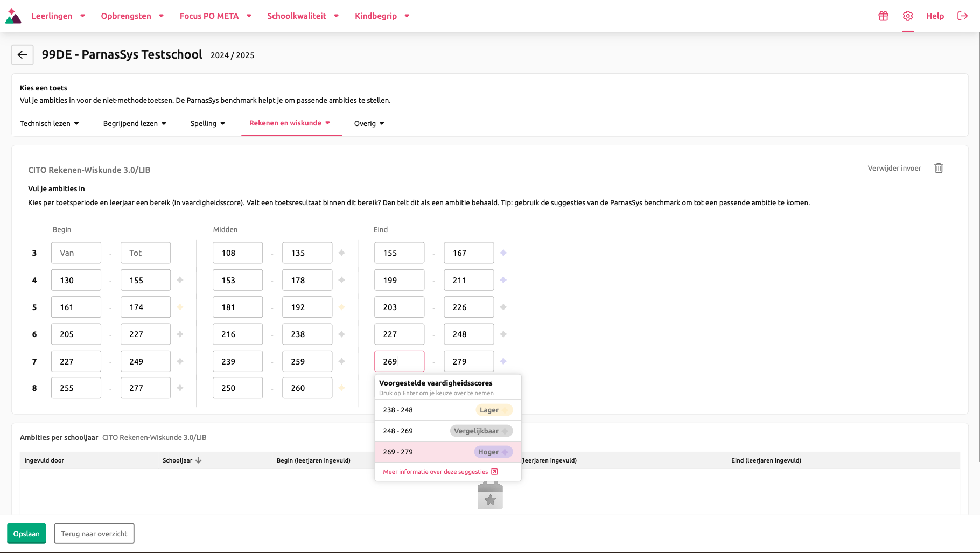The image size is (980, 553).
Task: Click the logout icon
Action: [963, 16]
